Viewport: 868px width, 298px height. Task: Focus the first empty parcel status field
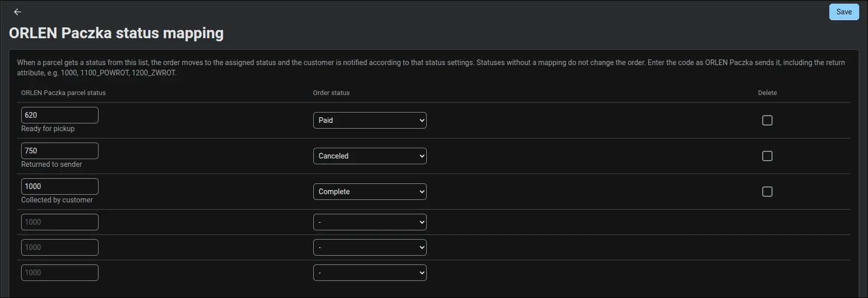[x=60, y=222]
